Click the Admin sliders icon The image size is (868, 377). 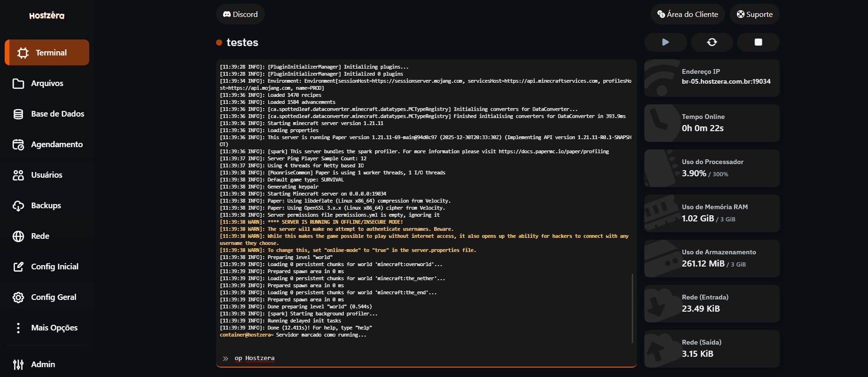[18, 364]
